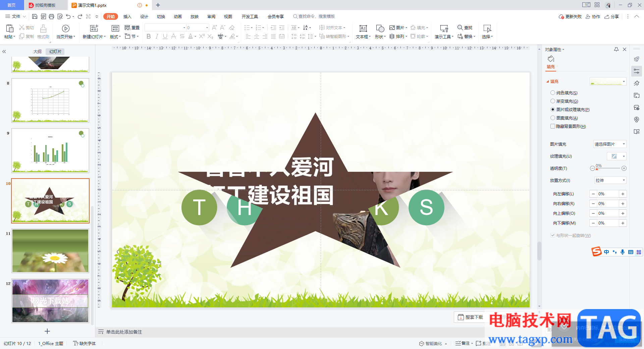644x349 pixels.
Task: Expand the placement mode 拉伸 dropdown
Action: 610,180
